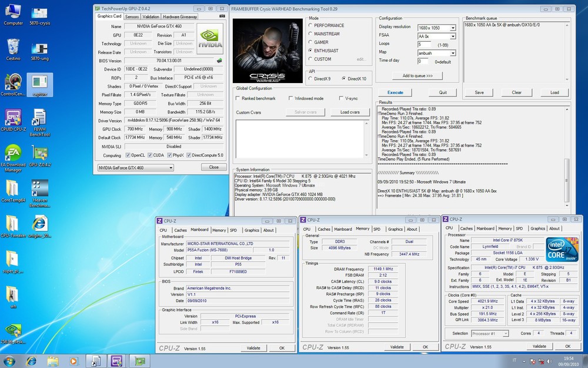This screenshot has width=588, height=368.
Task: Launch the CPUID CPU-Z desktop shortcut
Action: click(13, 120)
